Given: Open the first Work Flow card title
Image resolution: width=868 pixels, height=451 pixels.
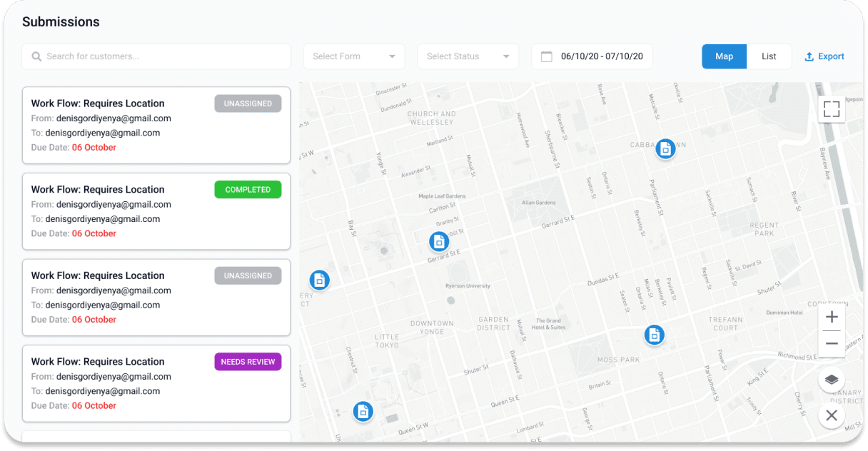Looking at the screenshot, I should point(98,103).
